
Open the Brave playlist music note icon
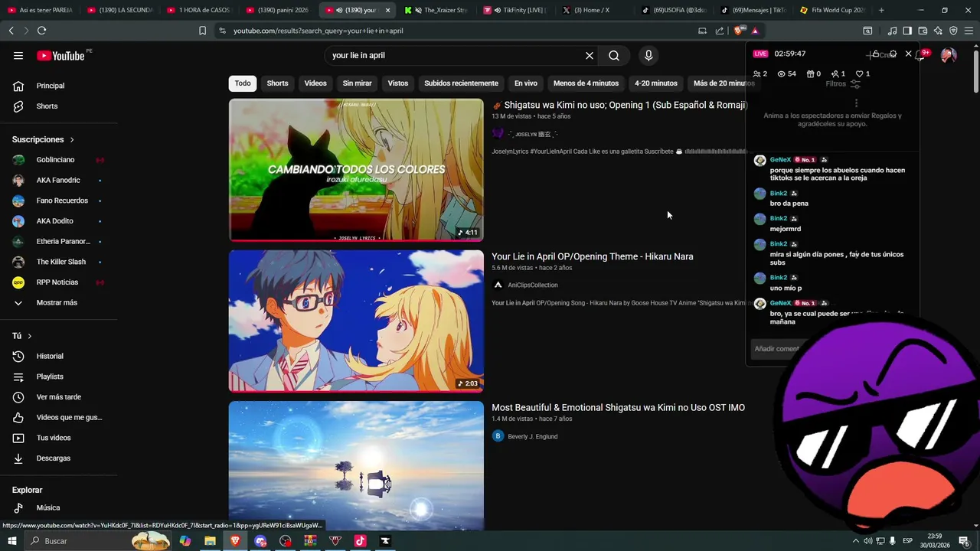point(892,31)
